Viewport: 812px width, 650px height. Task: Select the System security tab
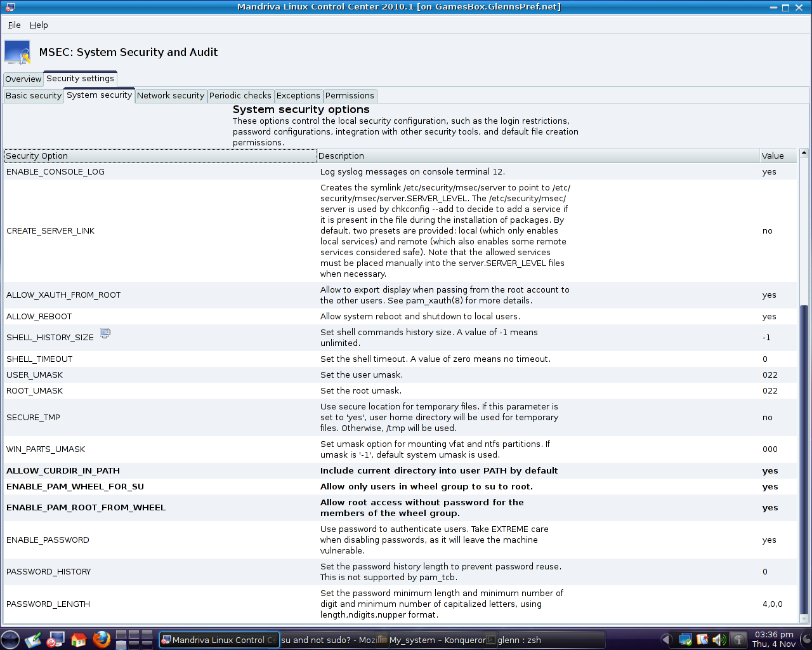click(x=100, y=95)
